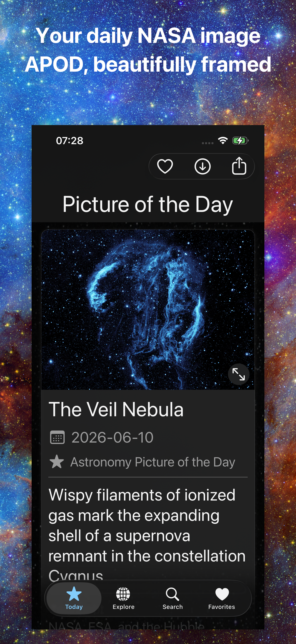Tap The Veil Nebula title
Screen dimensions: 296x644
[x=116, y=409]
